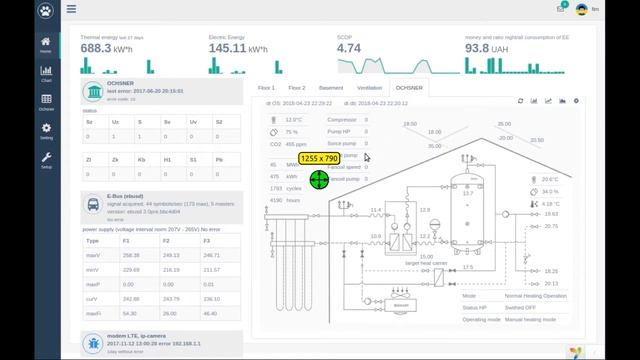Click the E-Bus bus icon
This screenshot has height=360, width=640.
pyautogui.click(x=93, y=204)
